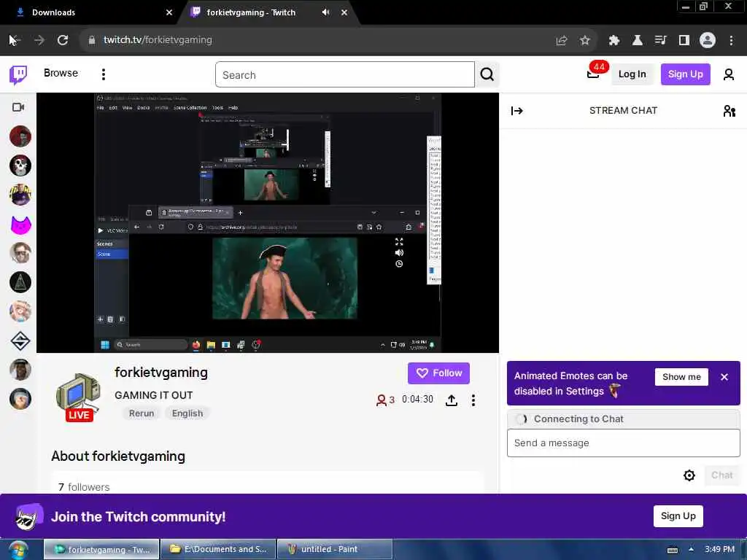
Task: Click the browser forward arrow
Action: 39,40
